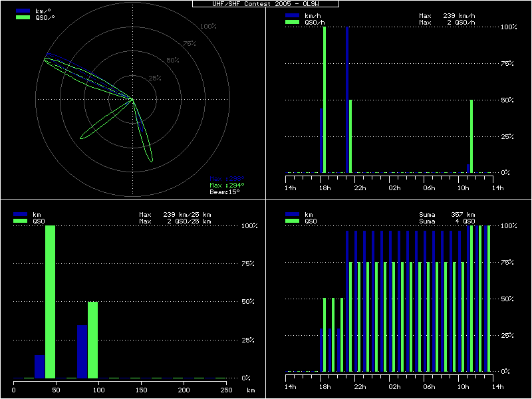Click the 22h tick label in km/h chart
Screen dimensions: 532x399
pyautogui.click(x=360, y=188)
